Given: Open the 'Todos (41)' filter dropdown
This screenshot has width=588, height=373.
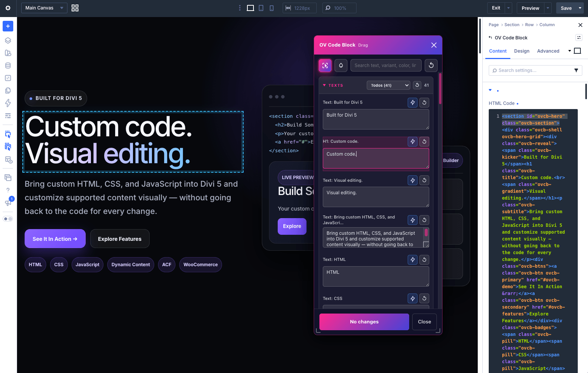Looking at the screenshot, I should coord(388,85).
